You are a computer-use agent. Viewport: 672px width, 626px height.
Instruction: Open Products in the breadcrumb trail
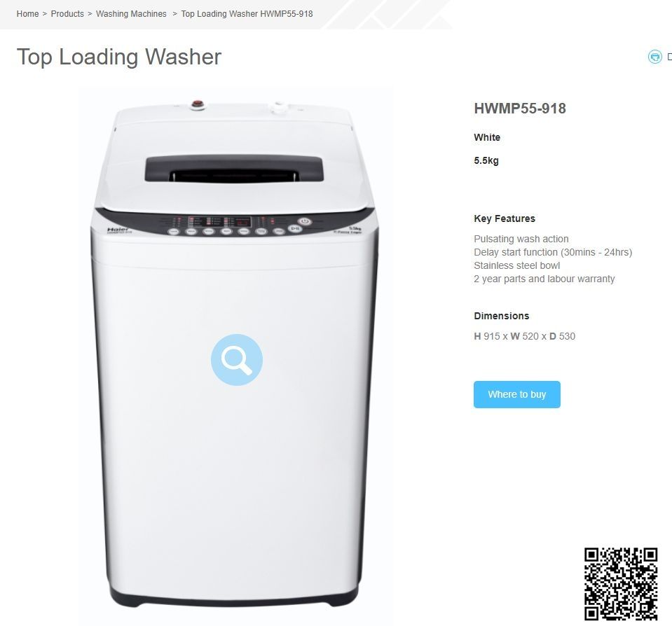(67, 14)
